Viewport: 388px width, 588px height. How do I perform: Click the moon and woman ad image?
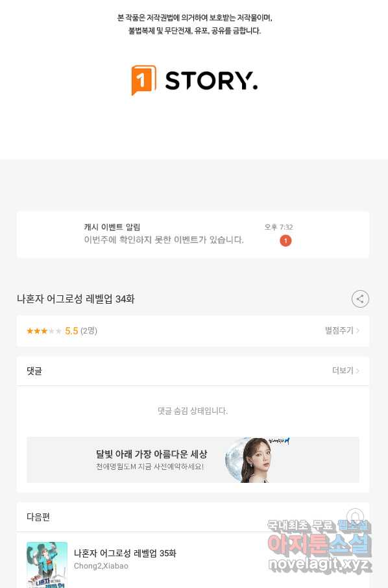pyautogui.click(x=257, y=459)
